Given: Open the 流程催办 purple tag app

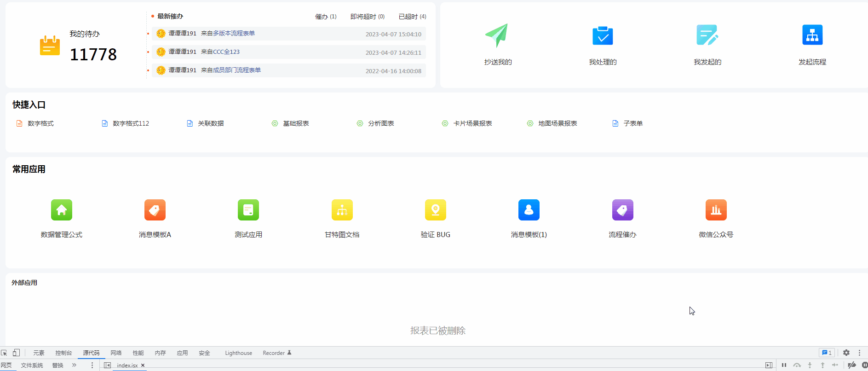Looking at the screenshot, I should point(622,210).
